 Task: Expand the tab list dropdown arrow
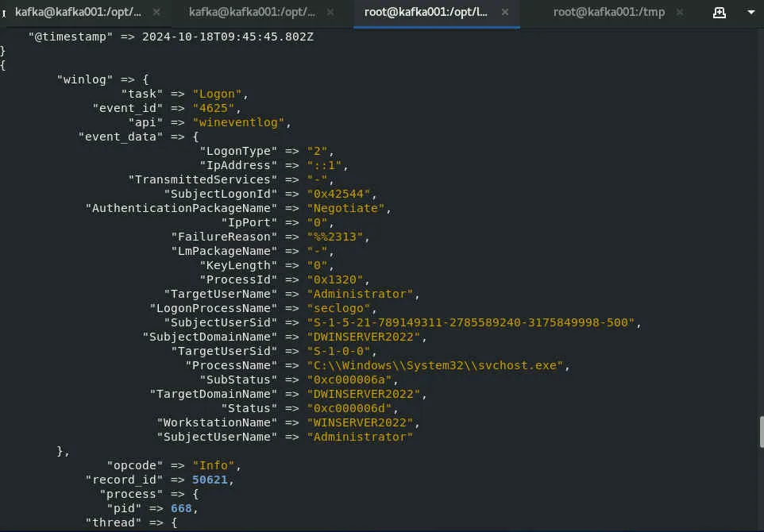coord(750,12)
